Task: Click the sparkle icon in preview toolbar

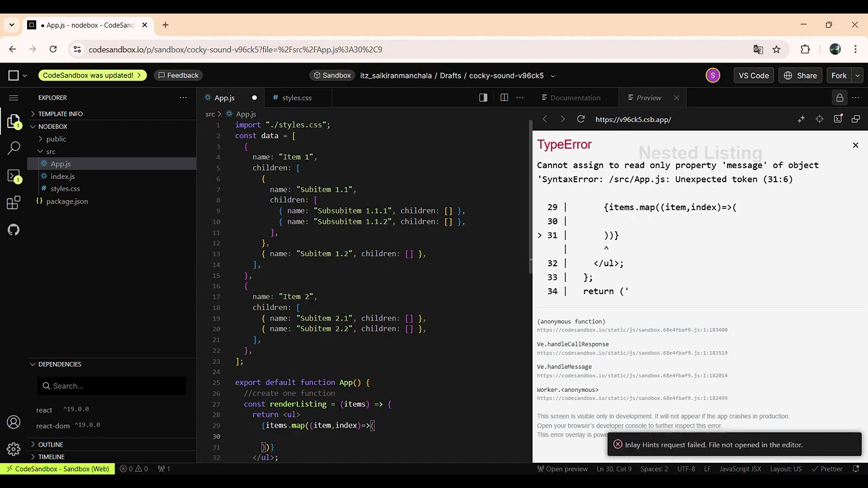Action: coord(801,119)
